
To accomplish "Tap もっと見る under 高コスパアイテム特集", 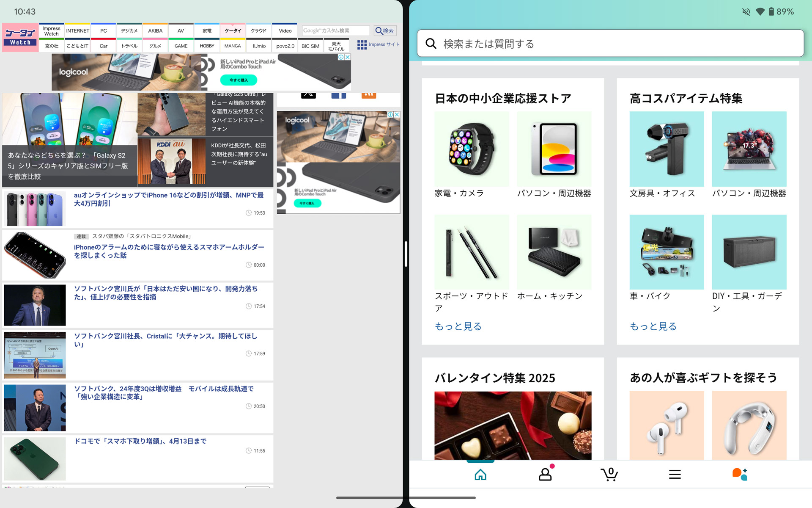I will pyautogui.click(x=653, y=326).
